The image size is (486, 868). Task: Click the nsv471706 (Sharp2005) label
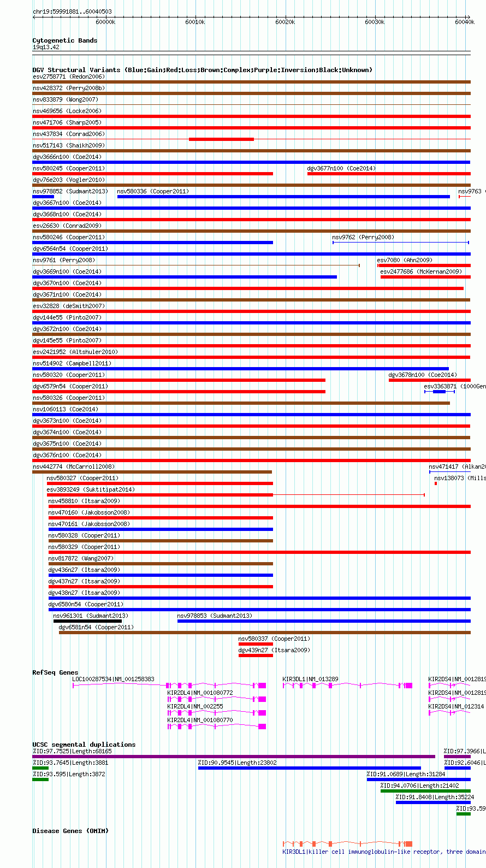click(x=67, y=122)
